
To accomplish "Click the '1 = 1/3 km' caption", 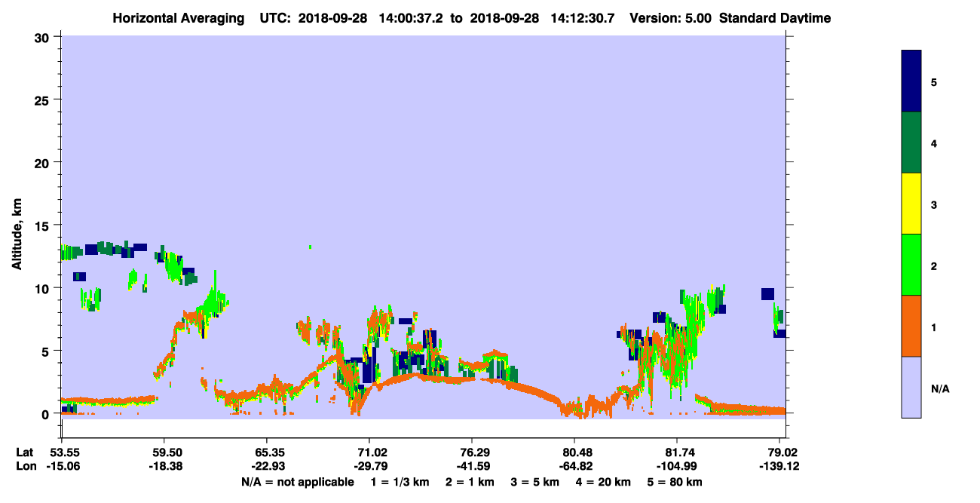I will point(398,482).
